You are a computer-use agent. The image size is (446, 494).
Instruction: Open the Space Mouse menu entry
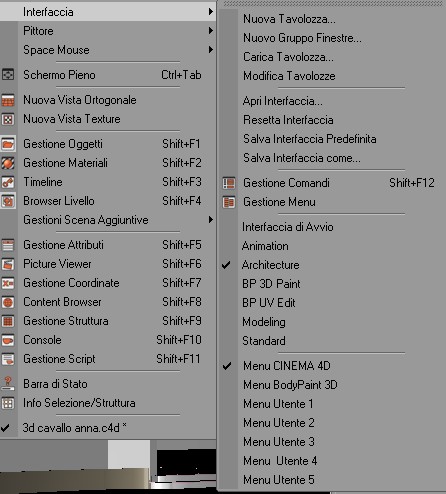click(x=108, y=50)
